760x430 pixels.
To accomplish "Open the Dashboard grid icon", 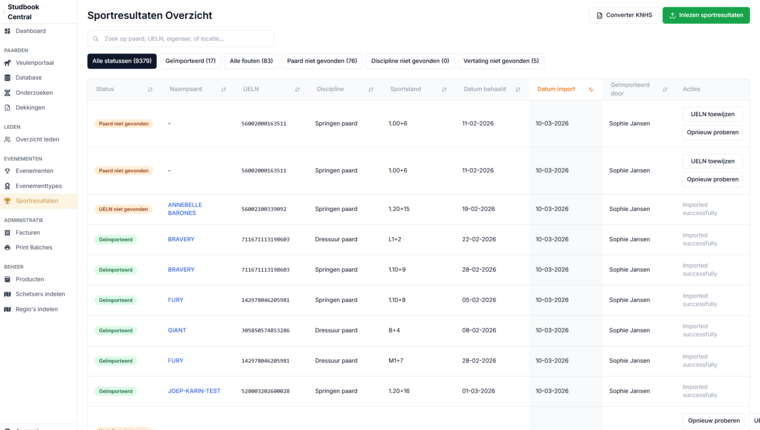I will pyautogui.click(x=7, y=31).
